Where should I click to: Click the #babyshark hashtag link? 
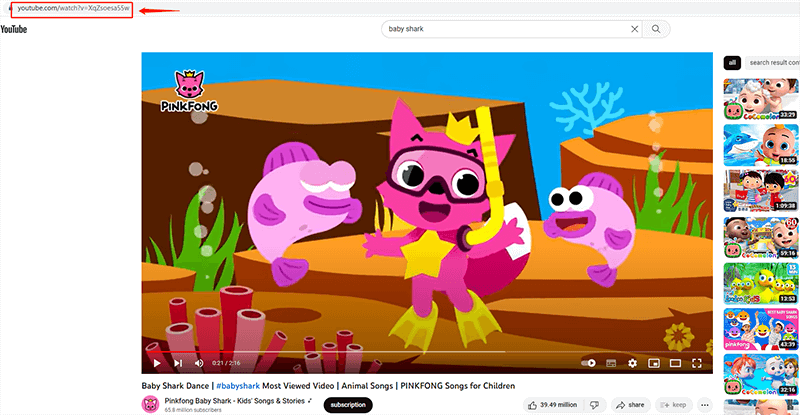pyautogui.click(x=238, y=386)
